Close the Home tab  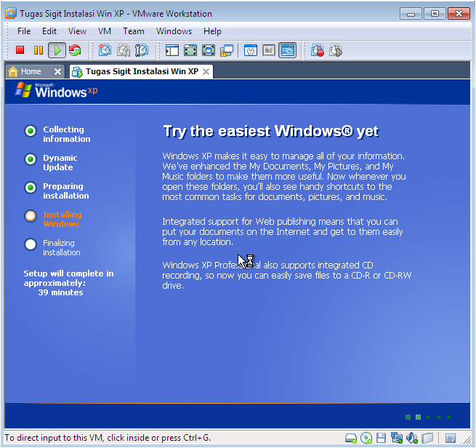[x=57, y=72]
